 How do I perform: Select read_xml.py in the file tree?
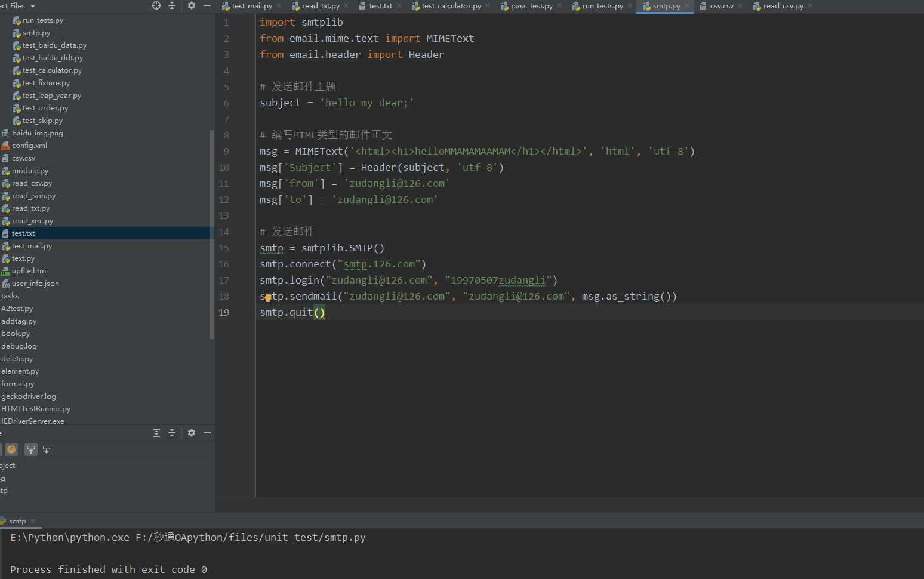pyautogui.click(x=32, y=221)
